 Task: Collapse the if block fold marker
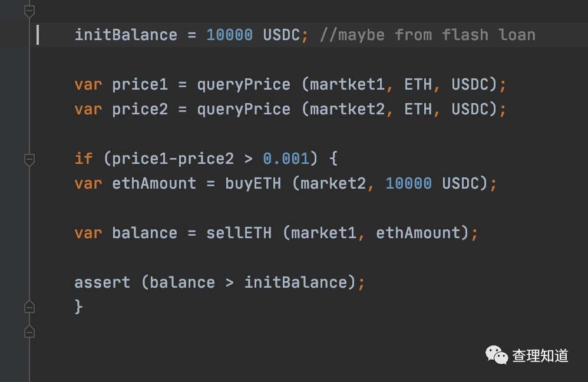pos(29,160)
